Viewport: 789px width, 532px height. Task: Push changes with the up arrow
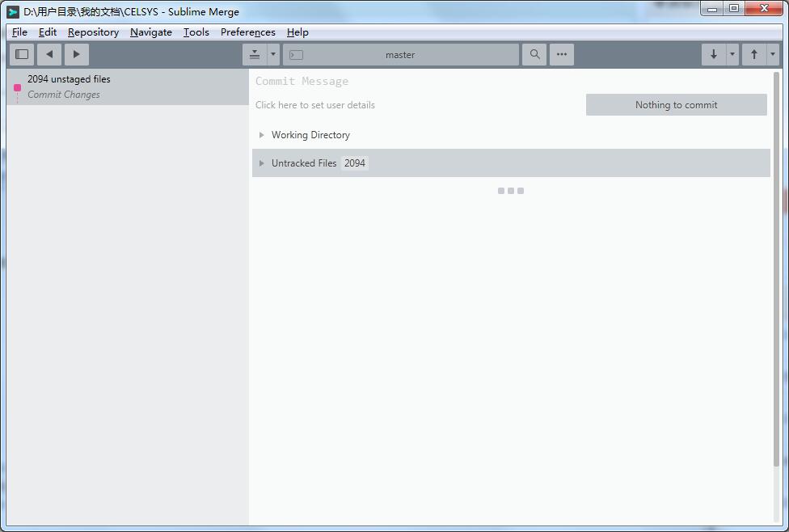[x=753, y=54]
